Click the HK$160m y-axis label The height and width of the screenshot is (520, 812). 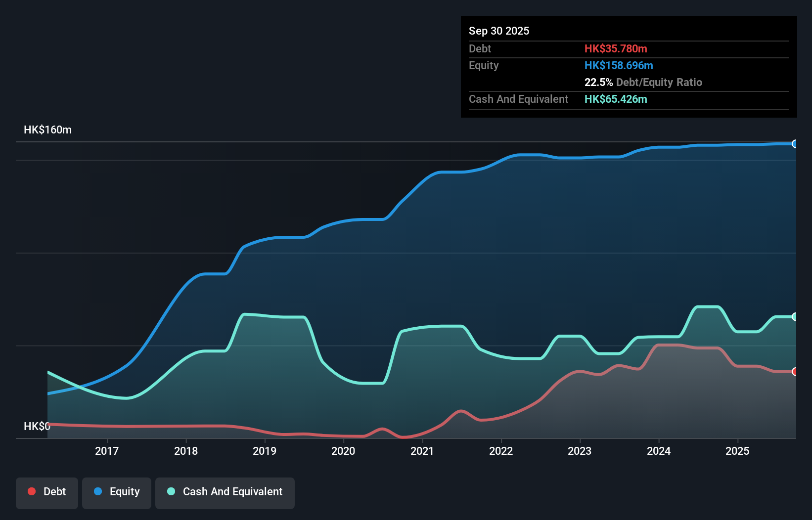[48, 130]
